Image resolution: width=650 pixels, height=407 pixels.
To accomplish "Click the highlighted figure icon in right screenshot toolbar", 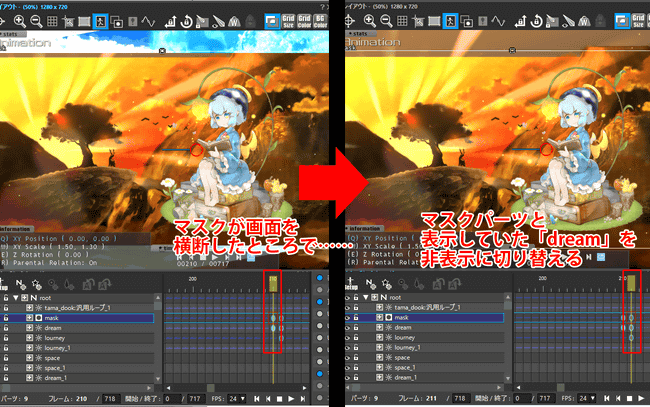I will coord(450,21).
